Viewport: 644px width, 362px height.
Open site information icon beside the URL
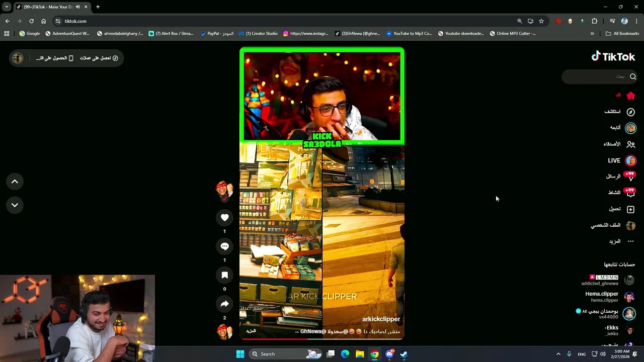tap(58, 21)
